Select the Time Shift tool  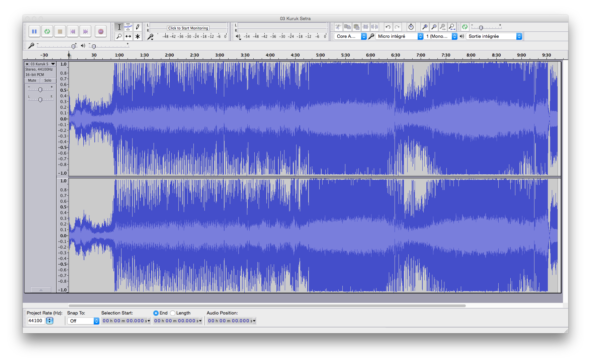tap(128, 36)
